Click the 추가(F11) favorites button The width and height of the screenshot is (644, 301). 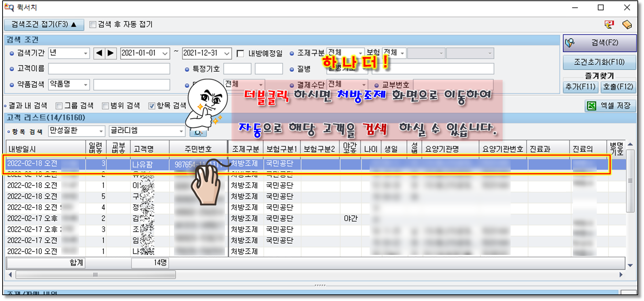coord(580,87)
